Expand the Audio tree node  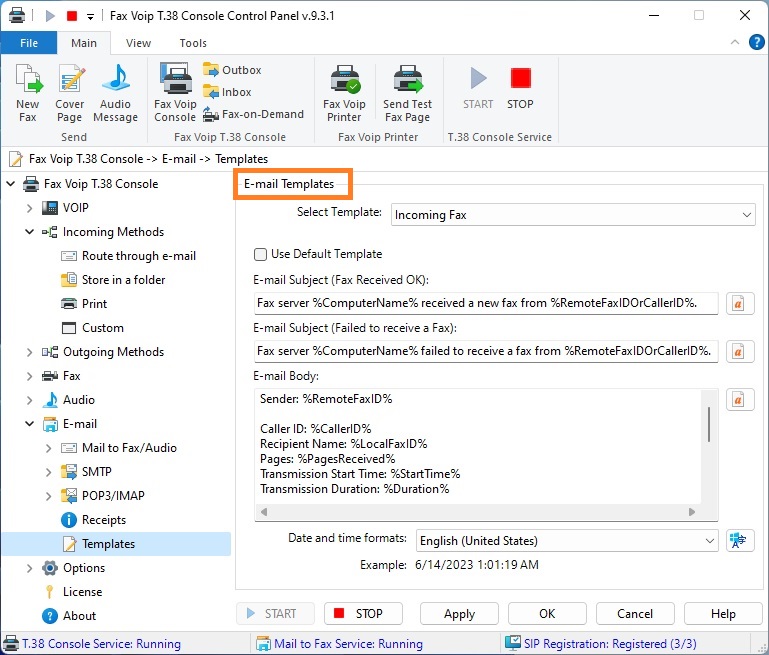(x=30, y=400)
